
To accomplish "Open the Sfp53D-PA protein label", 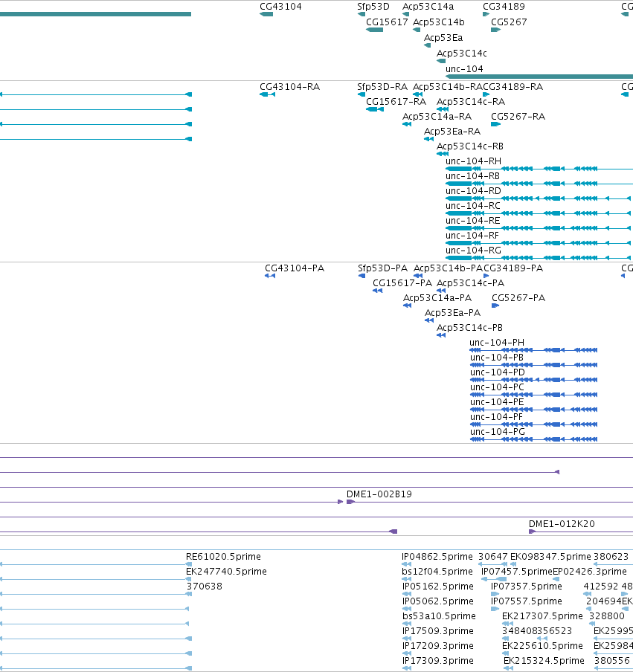I will pos(382,268).
